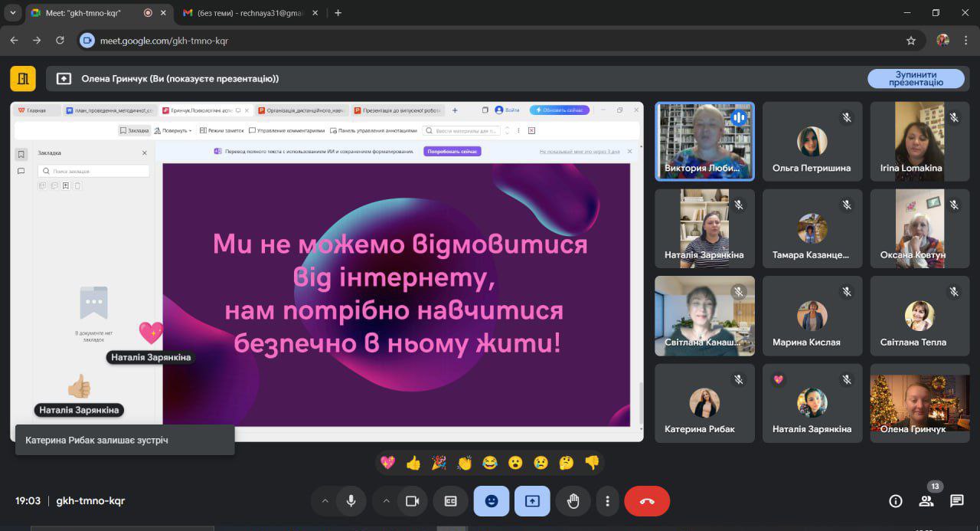Show the participants list
This screenshot has width=980, height=531.
coord(926,501)
